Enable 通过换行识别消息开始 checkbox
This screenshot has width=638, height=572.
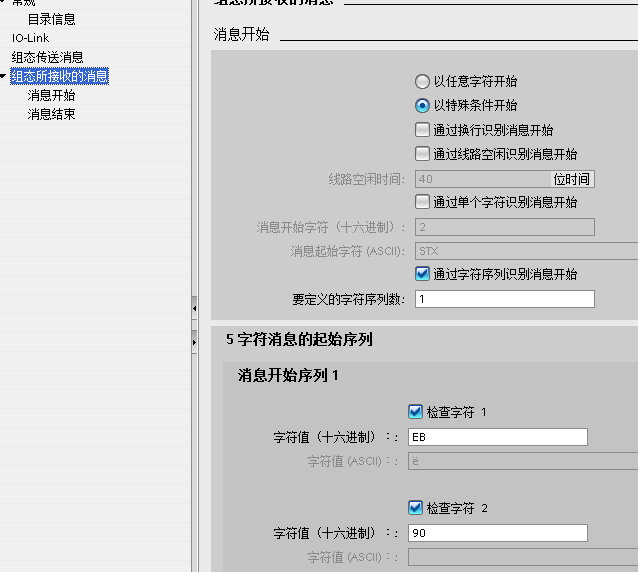(x=422, y=130)
